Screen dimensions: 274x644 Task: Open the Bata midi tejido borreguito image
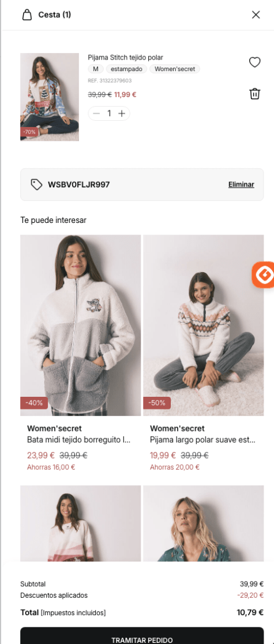(x=80, y=325)
